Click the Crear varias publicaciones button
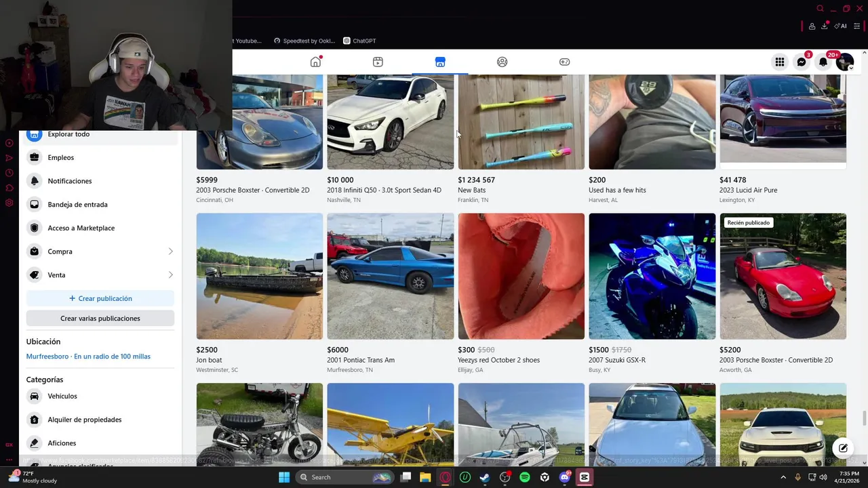The image size is (868, 488). click(100, 318)
